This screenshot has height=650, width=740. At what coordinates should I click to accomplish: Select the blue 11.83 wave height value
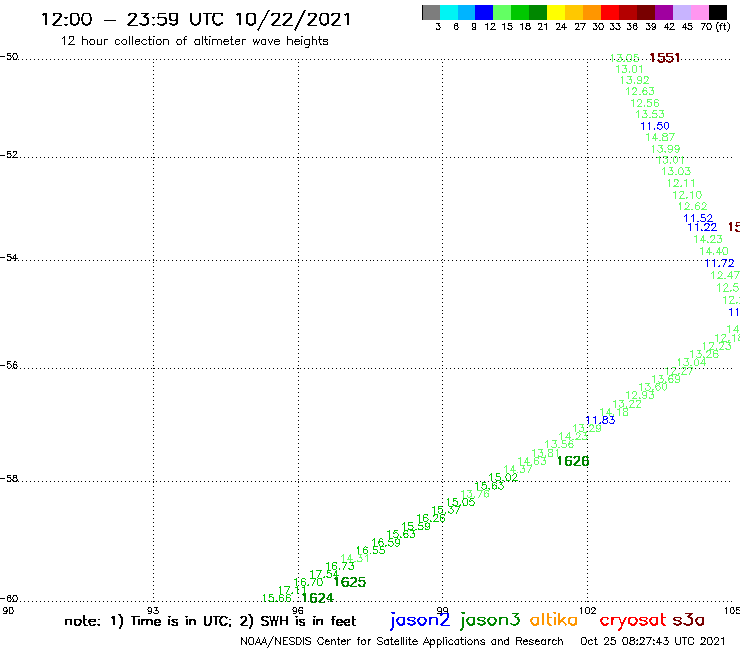600,420
